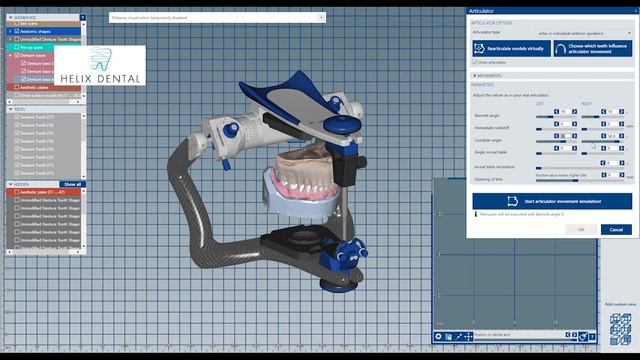This screenshot has width=640, height=360.
Task: Click Opening of bite slider
Action: click(x=580, y=180)
